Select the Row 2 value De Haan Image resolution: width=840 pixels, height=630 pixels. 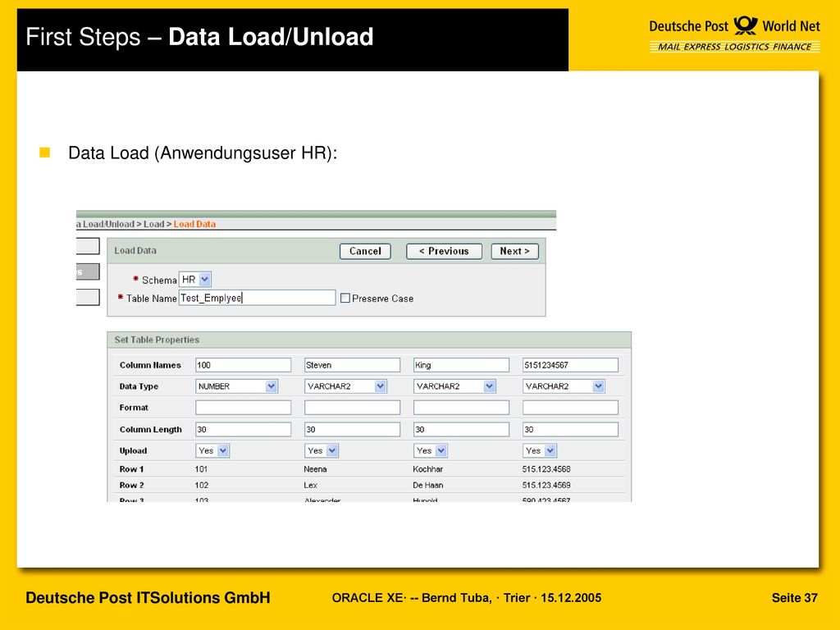[x=428, y=485]
